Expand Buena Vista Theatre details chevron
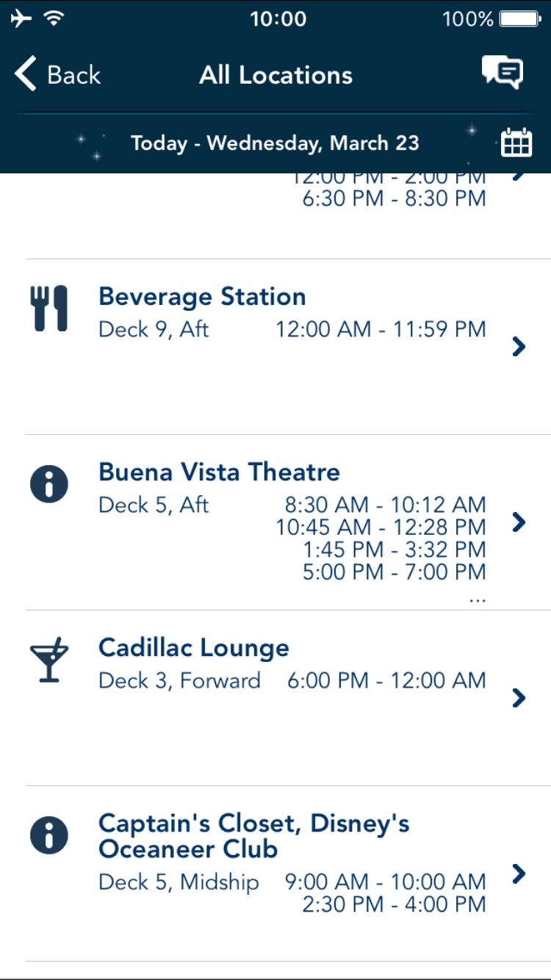 [x=519, y=522]
